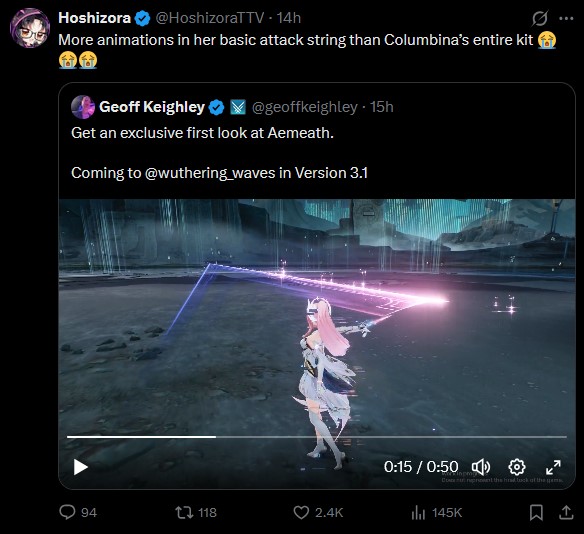Bookmark this tweet
The height and width of the screenshot is (534, 584).
pos(536,512)
